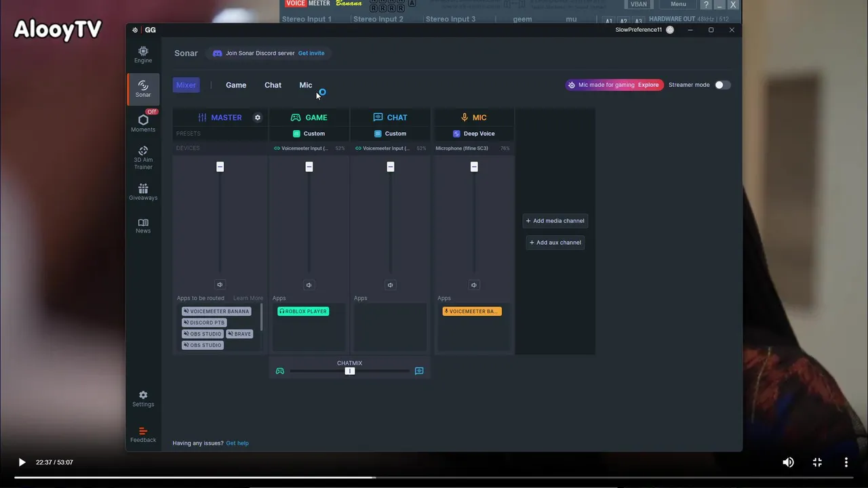Mute video player volume
The height and width of the screenshot is (488, 868).
point(788,462)
